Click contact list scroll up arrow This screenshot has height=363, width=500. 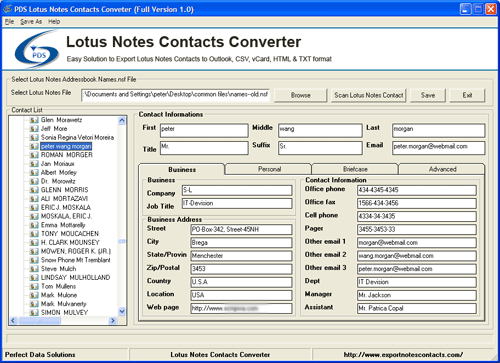(x=122, y=120)
